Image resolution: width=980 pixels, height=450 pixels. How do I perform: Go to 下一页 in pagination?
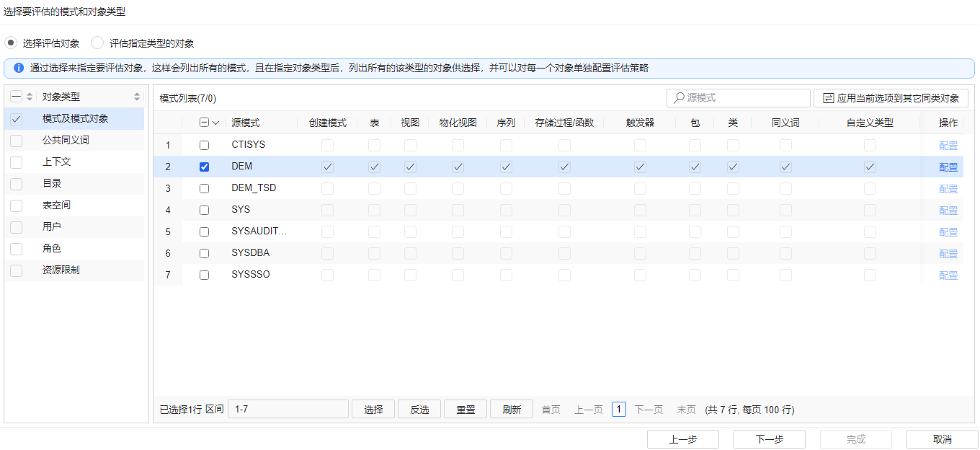tap(649, 409)
